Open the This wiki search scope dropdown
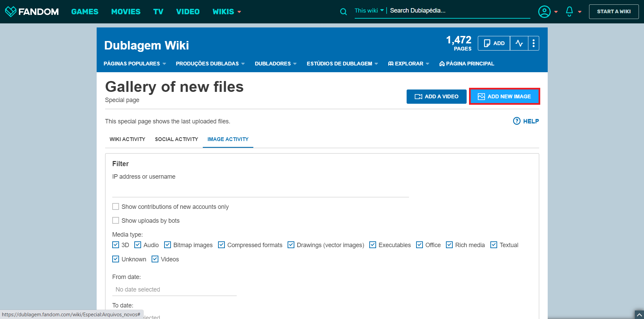 369,11
